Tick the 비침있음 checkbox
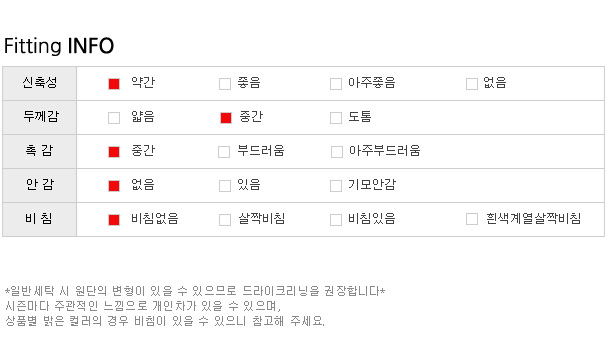 coord(336,220)
